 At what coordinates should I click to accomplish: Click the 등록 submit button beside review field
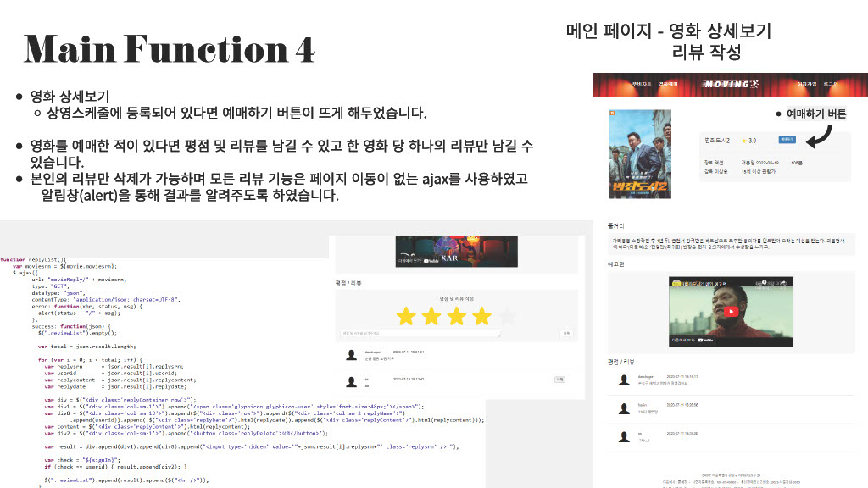pyautogui.click(x=566, y=334)
